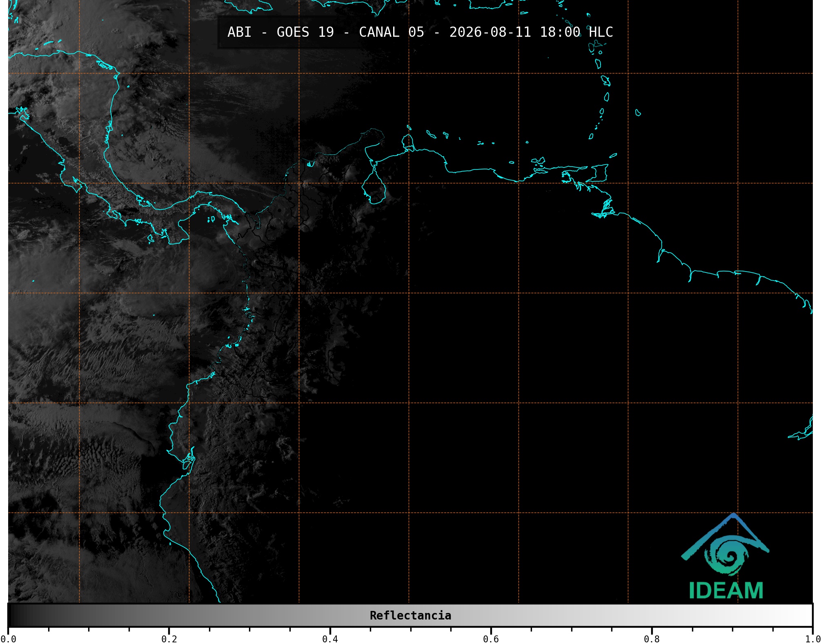Click the Reflectancia grayscale colorbar
Image resolution: width=821 pixels, height=644 pixels.
tap(410, 615)
